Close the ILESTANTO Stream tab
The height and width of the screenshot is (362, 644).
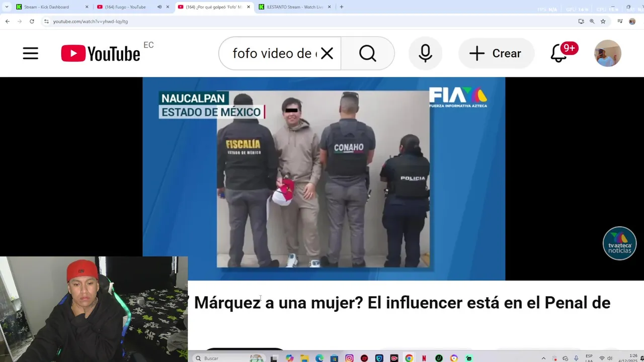(x=330, y=7)
